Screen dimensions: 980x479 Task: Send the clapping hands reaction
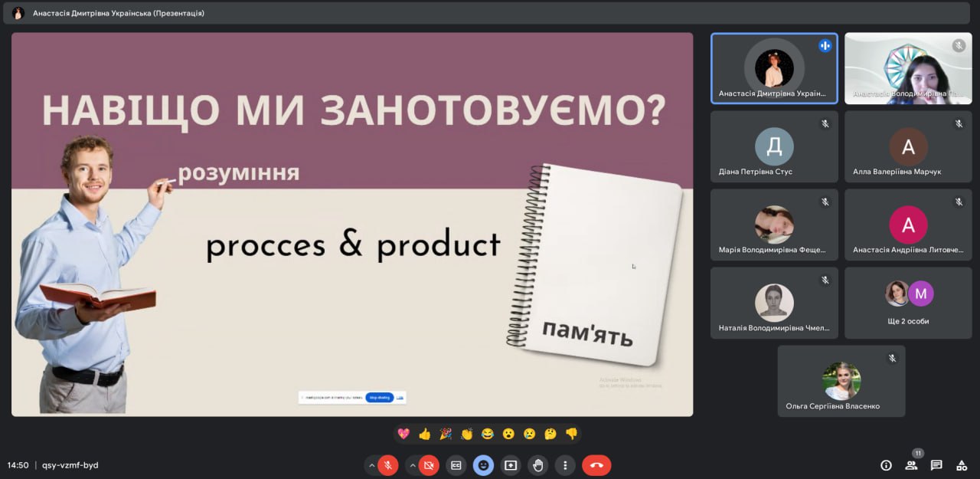click(x=466, y=434)
